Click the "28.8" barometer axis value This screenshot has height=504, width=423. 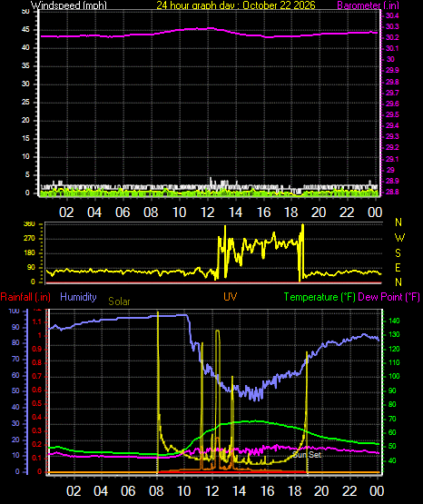(392, 192)
